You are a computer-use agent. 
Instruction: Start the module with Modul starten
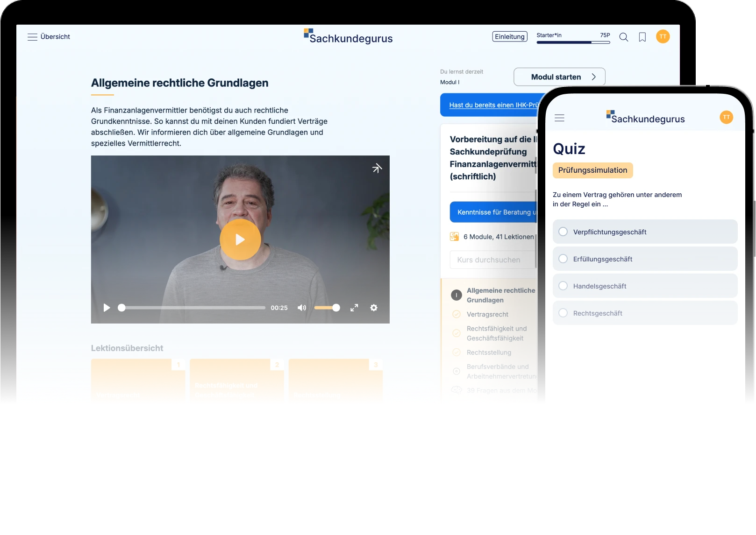(559, 77)
